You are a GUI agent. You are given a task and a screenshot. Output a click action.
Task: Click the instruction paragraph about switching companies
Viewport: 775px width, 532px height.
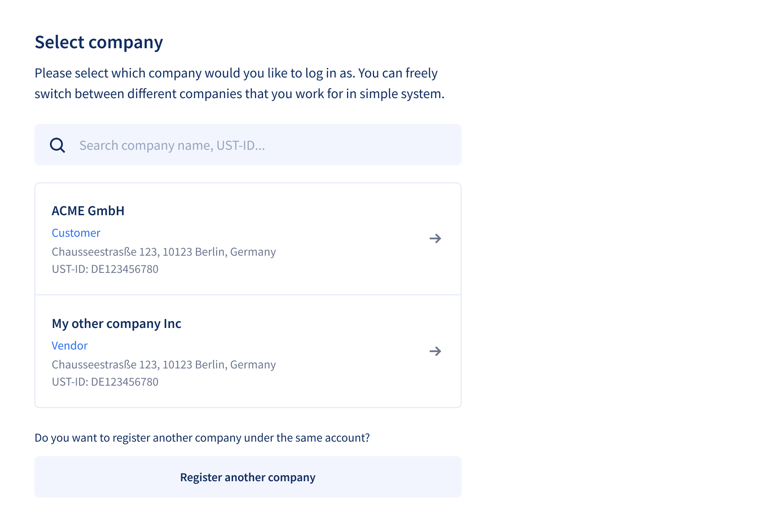[239, 84]
